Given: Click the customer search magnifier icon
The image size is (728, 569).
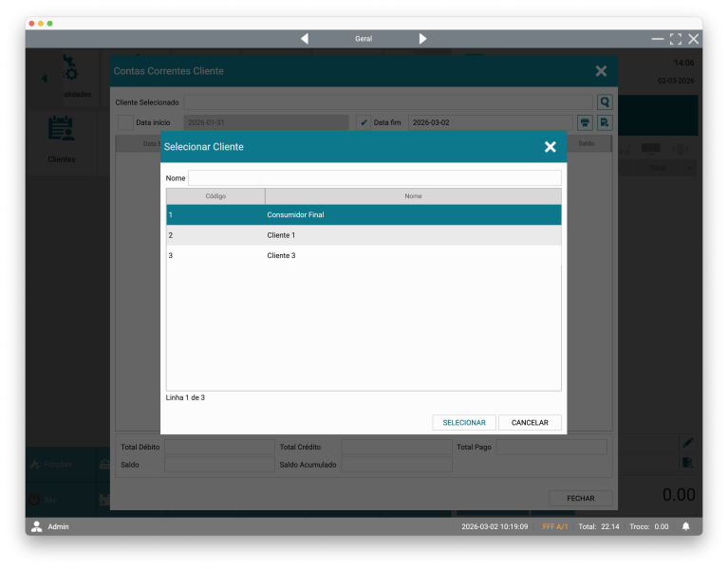Looking at the screenshot, I should click(605, 101).
